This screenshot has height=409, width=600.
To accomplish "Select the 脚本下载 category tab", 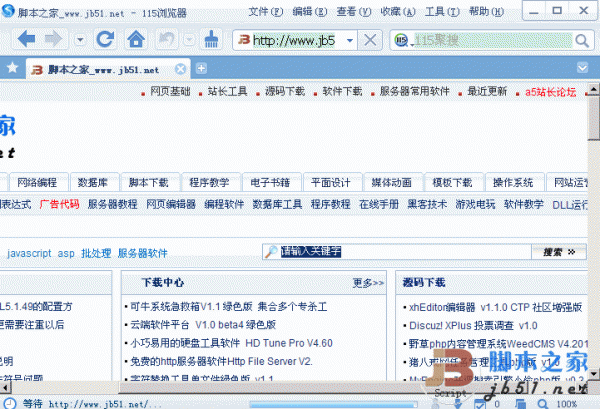I will point(149,183).
